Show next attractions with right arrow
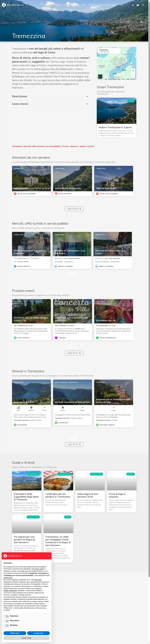This screenshot has width=150, height=644. click(x=75, y=202)
